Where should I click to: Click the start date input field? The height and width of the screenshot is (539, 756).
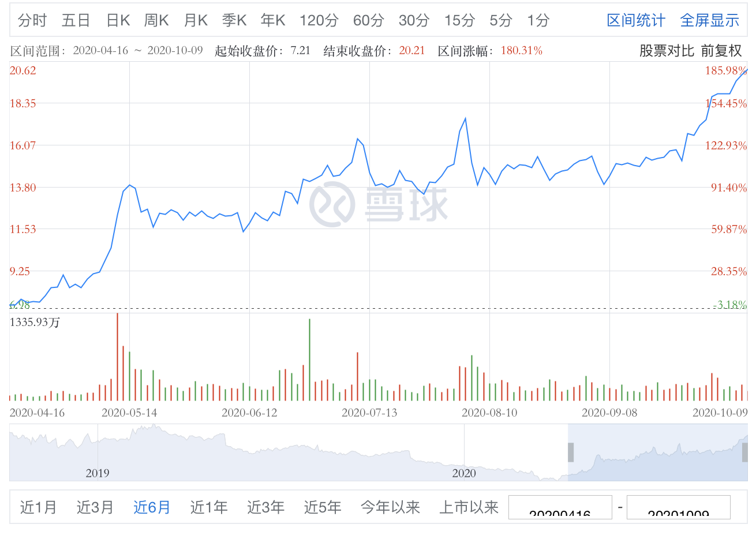[x=560, y=507]
